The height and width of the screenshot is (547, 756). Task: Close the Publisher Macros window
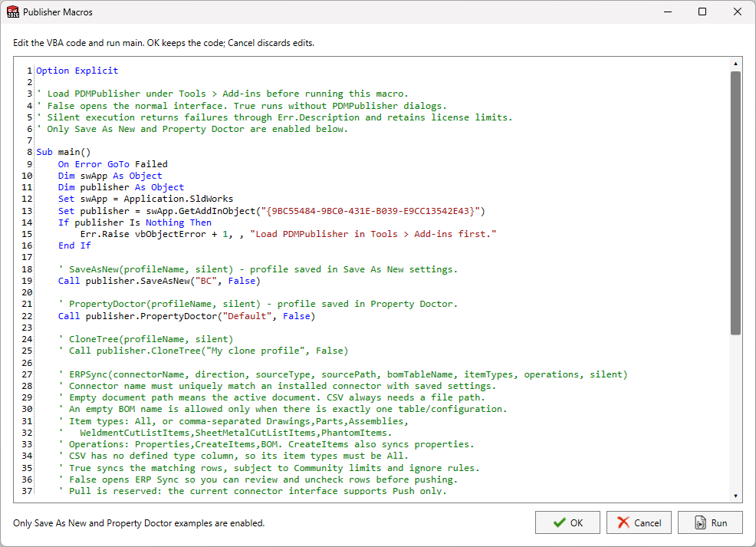point(738,12)
